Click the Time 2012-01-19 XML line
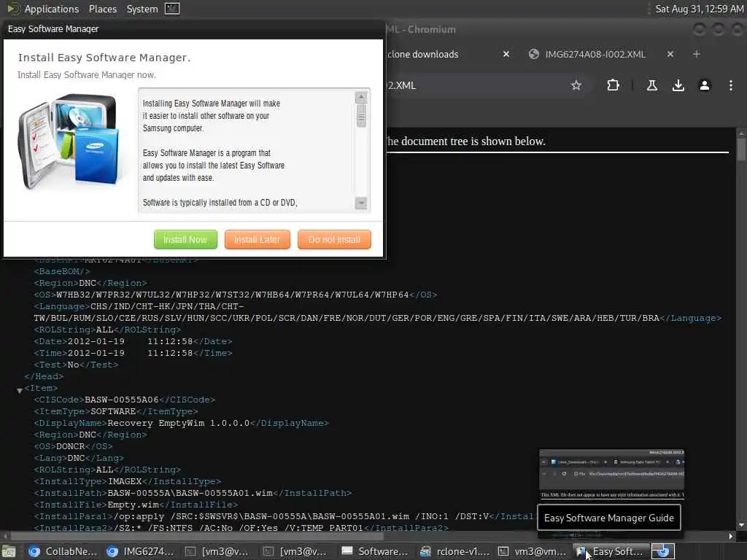The width and height of the screenshot is (747, 560). [x=133, y=353]
